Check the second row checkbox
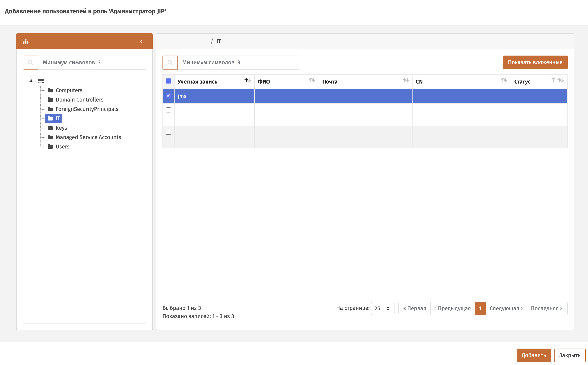The width and height of the screenshot is (588, 365). point(168,110)
